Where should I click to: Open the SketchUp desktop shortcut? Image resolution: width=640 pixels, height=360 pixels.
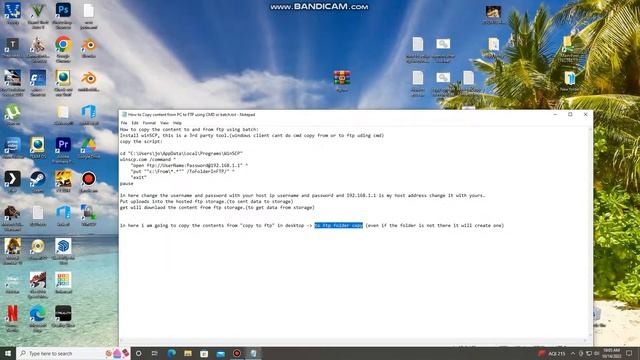(63, 251)
